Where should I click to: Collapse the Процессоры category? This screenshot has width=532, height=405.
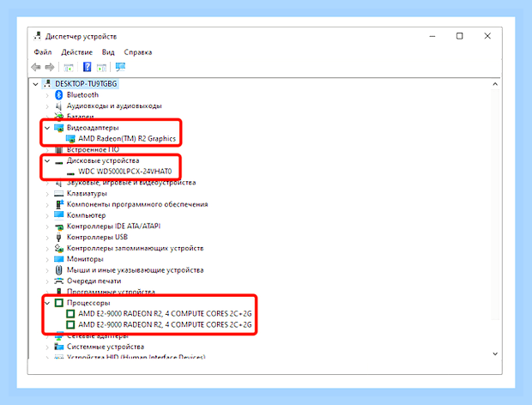point(47,303)
